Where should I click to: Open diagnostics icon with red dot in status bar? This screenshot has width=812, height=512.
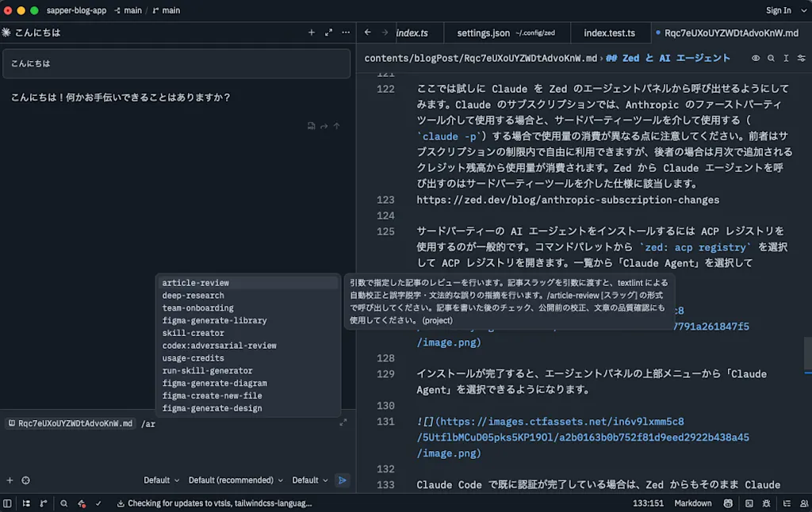pos(82,503)
